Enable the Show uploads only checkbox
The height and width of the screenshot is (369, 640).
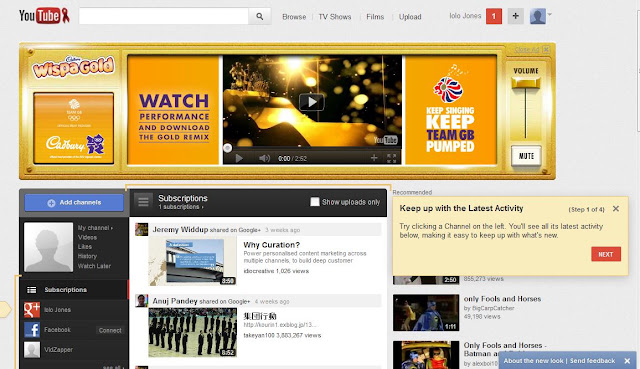pyautogui.click(x=315, y=202)
